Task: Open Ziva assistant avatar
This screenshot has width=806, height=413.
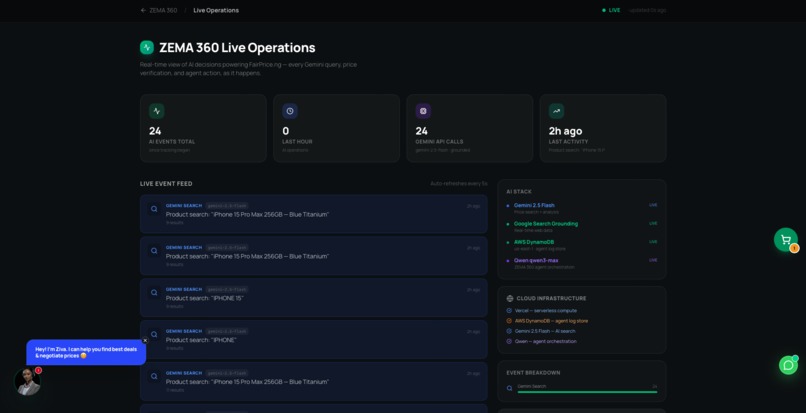Action: click(x=27, y=382)
